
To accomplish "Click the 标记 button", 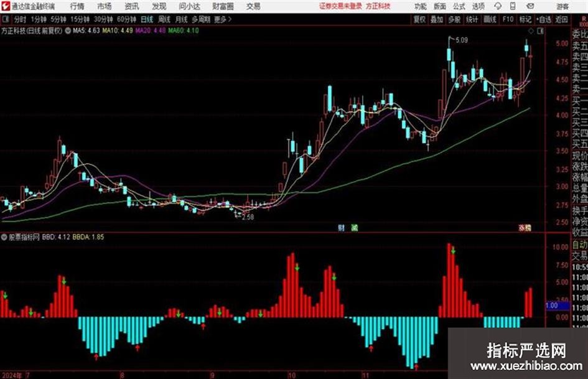I will tap(525, 19).
